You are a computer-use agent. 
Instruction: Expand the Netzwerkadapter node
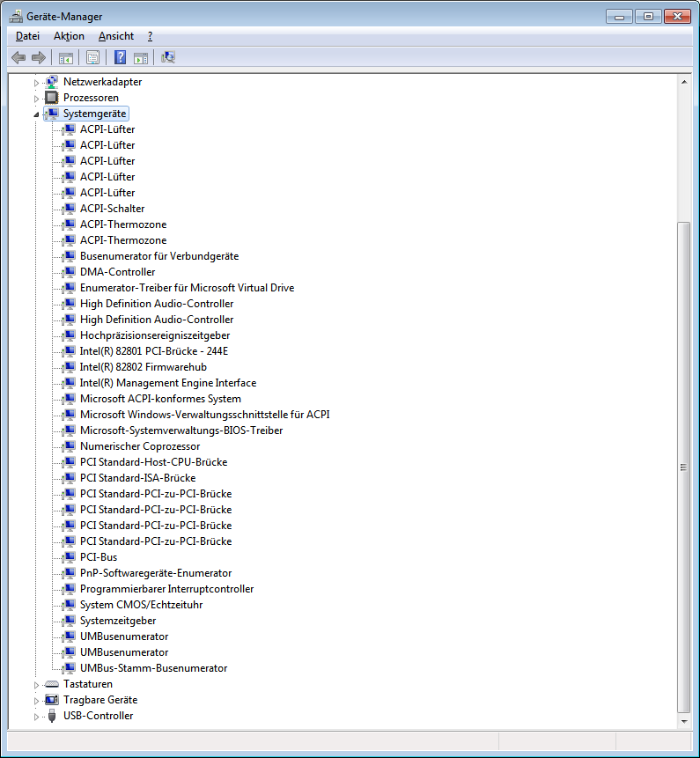coord(36,83)
